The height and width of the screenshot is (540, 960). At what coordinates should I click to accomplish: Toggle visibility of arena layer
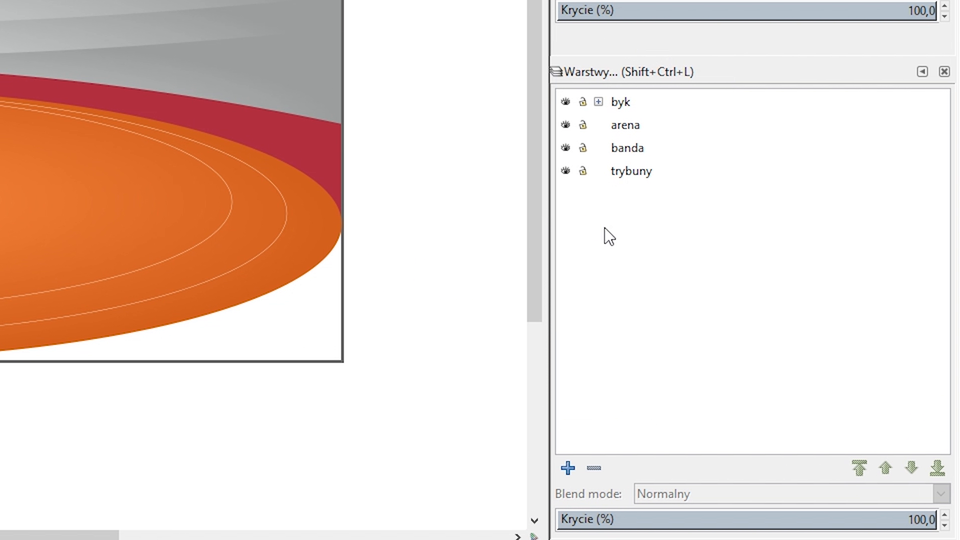[x=565, y=125]
